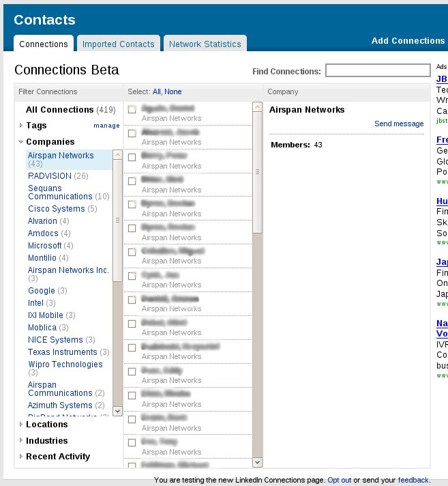Click the None selection link
The image size is (448, 486).
(x=173, y=91)
